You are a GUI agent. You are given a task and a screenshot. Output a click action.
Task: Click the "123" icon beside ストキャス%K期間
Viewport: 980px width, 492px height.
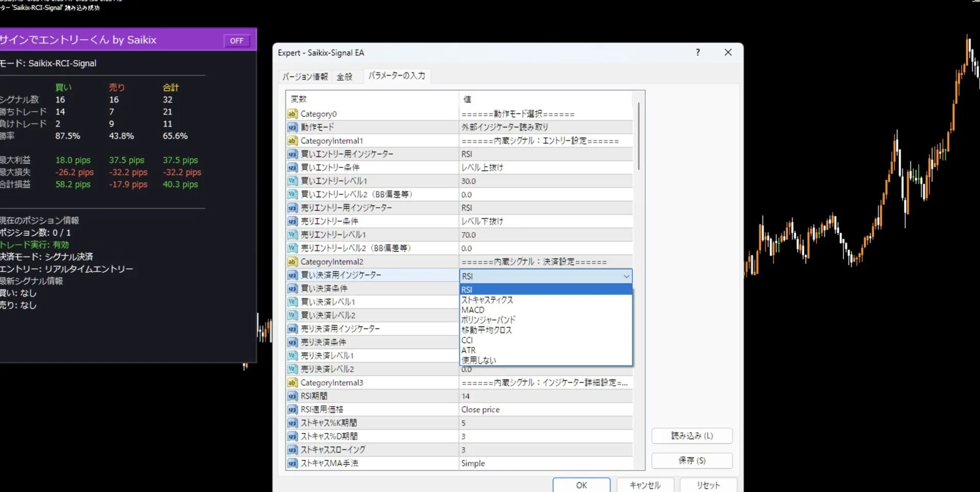click(x=292, y=423)
